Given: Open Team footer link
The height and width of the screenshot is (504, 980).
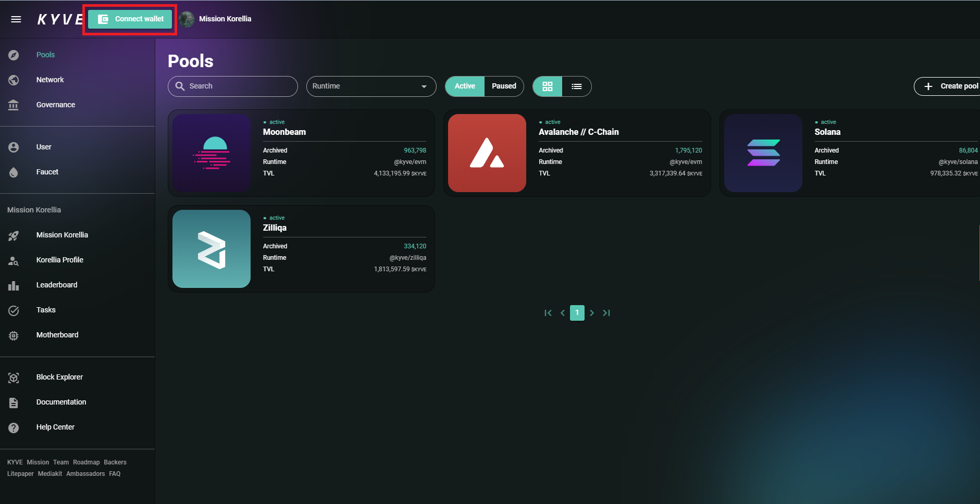Looking at the screenshot, I should pos(61,462).
